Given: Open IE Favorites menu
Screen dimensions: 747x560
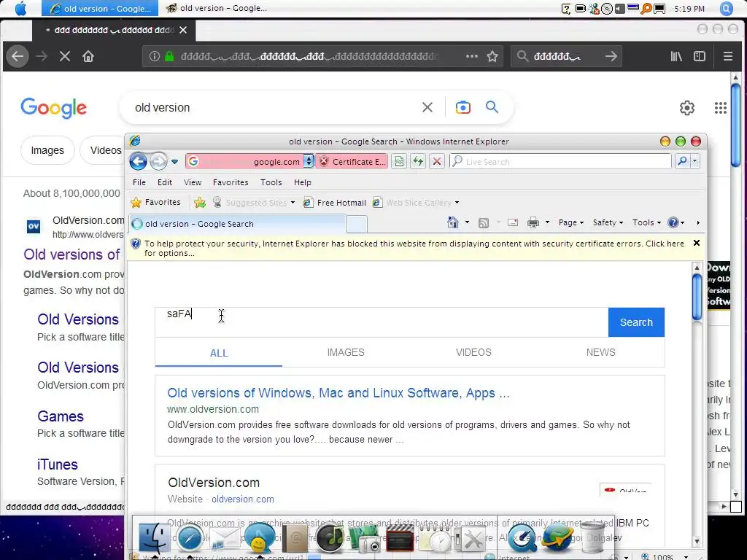Looking at the screenshot, I should (x=231, y=182).
